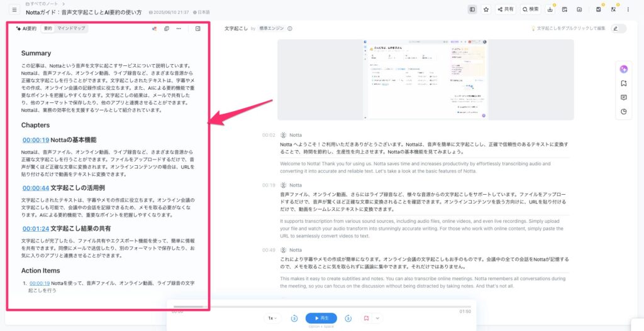Click the blue 再生 play button

(x=321, y=318)
